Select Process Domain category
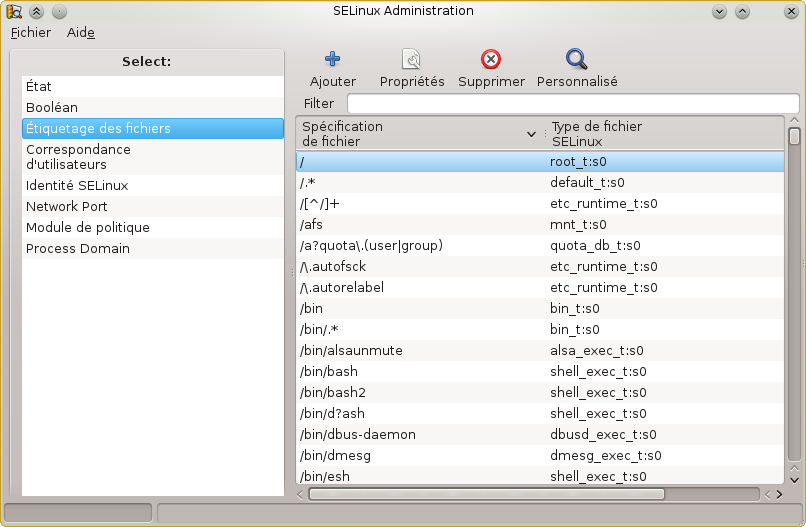Viewport: 806px width, 527px height. click(x=153, y=249)
